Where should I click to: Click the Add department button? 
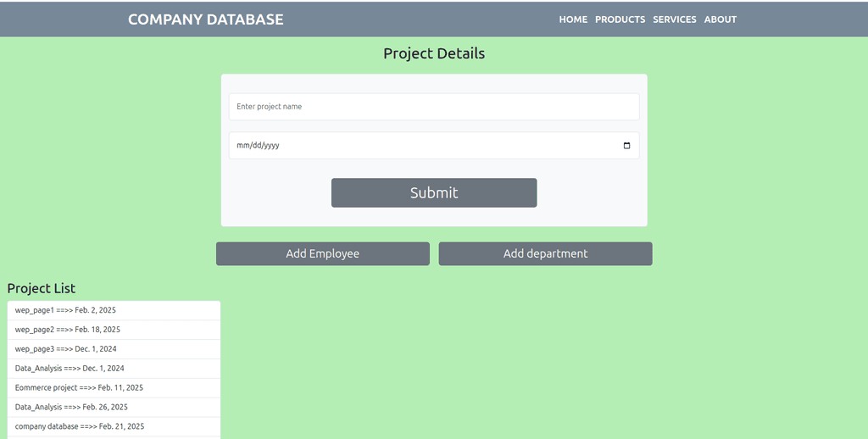[545, 253]
